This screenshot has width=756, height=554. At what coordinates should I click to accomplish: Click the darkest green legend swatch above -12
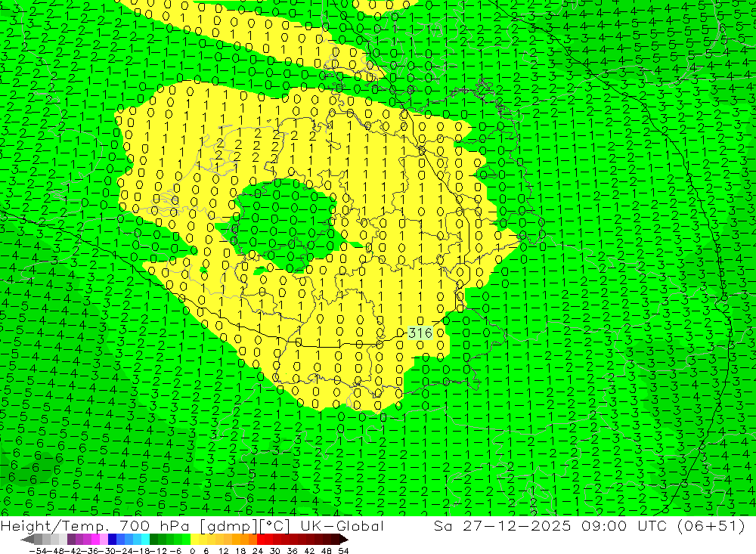point(153,539)
